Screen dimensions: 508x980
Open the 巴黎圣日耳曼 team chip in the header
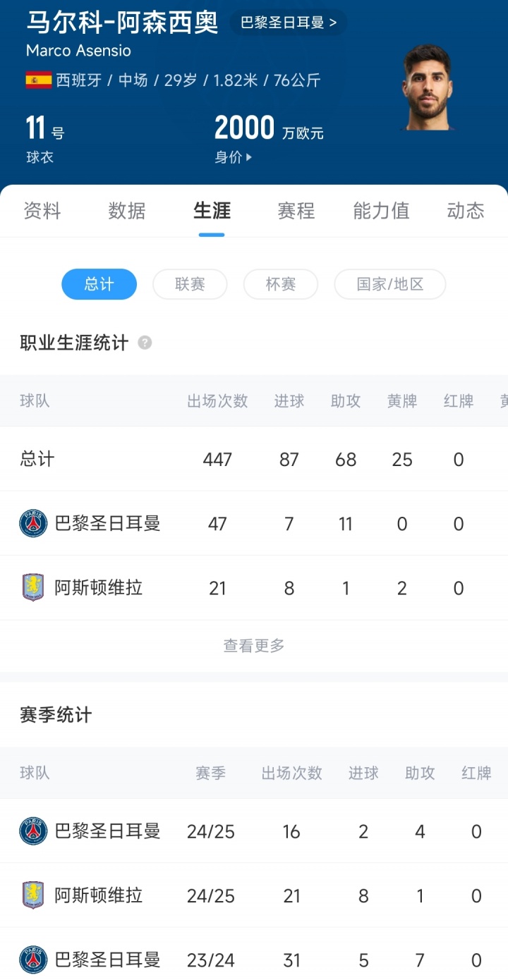[x=288, y=23]
